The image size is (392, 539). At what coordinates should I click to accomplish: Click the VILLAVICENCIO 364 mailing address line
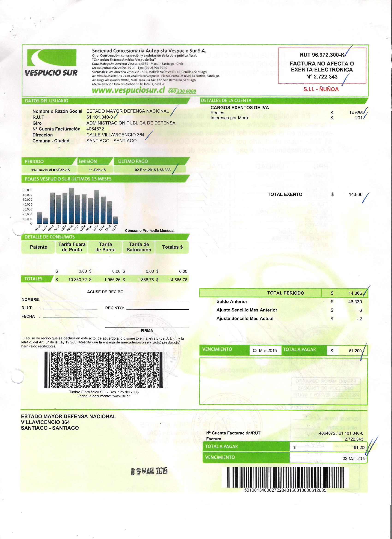click(x=45, y=422)
